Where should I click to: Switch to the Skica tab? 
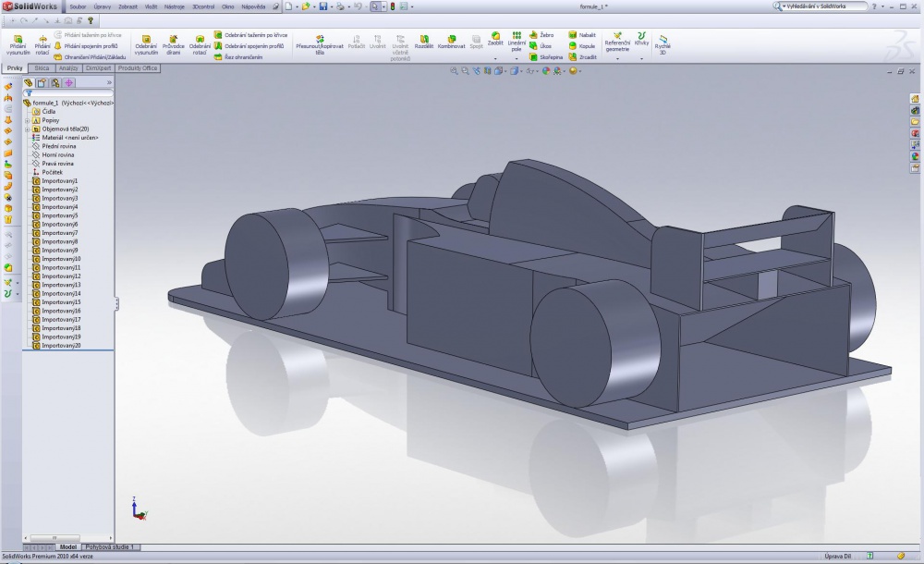42,68
